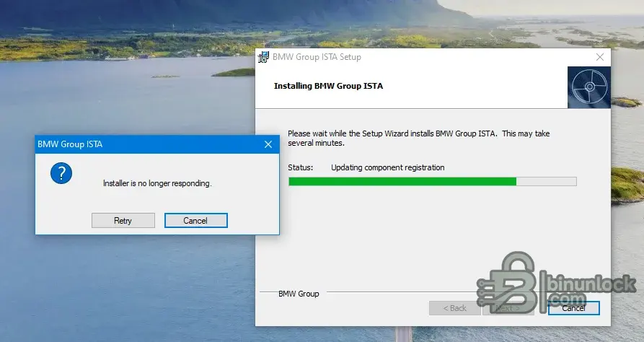
Task: Click the BMW Group ISTA dialog title bar
Action: pos(157,144)
